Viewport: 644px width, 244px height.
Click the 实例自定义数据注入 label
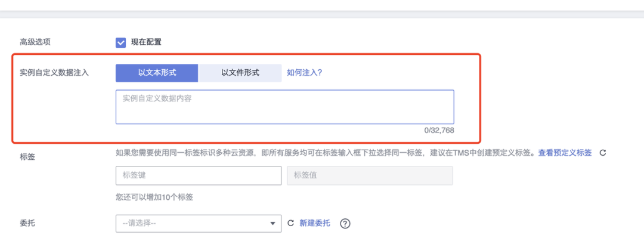click(x=54, y=73)
